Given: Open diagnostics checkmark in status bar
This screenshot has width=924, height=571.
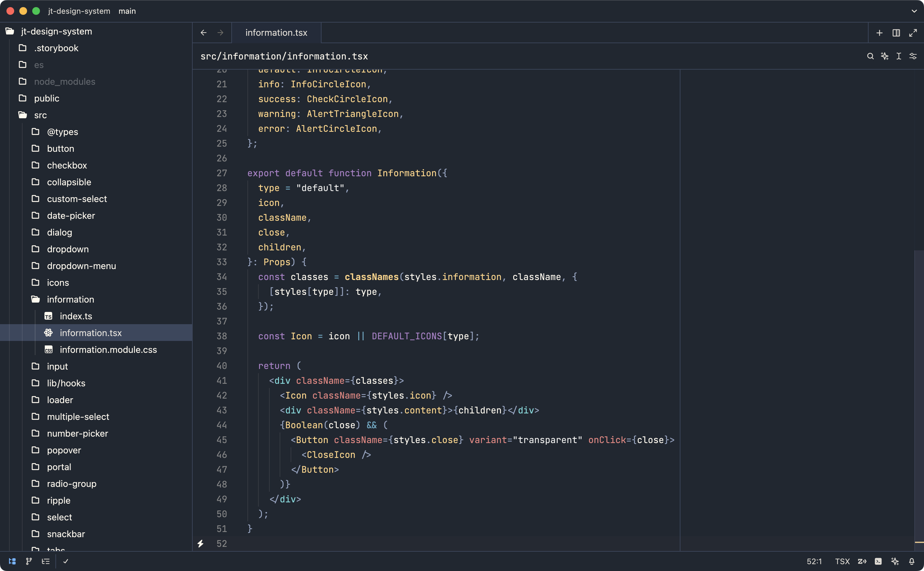Looking at the screenshot, I should (x=66, y=561).
